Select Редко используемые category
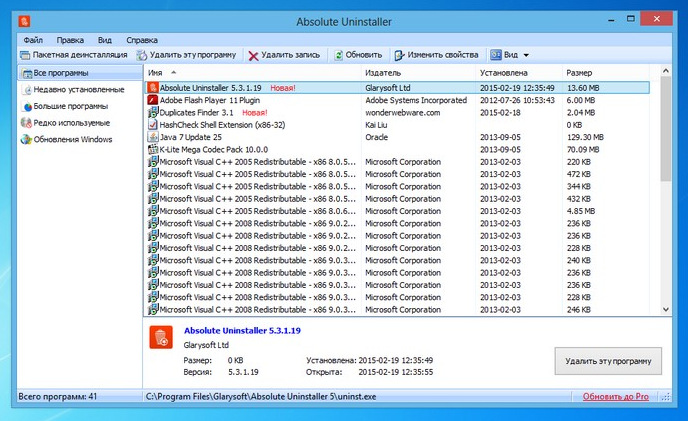688x421 pixels. (72, 123)
